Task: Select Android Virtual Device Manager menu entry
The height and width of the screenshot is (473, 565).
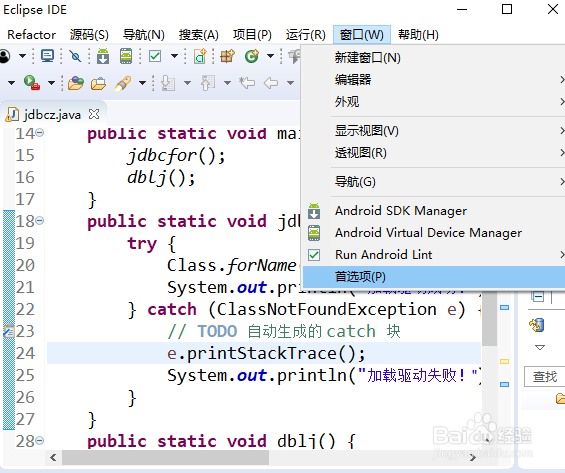Action: [x=434, y=233]
